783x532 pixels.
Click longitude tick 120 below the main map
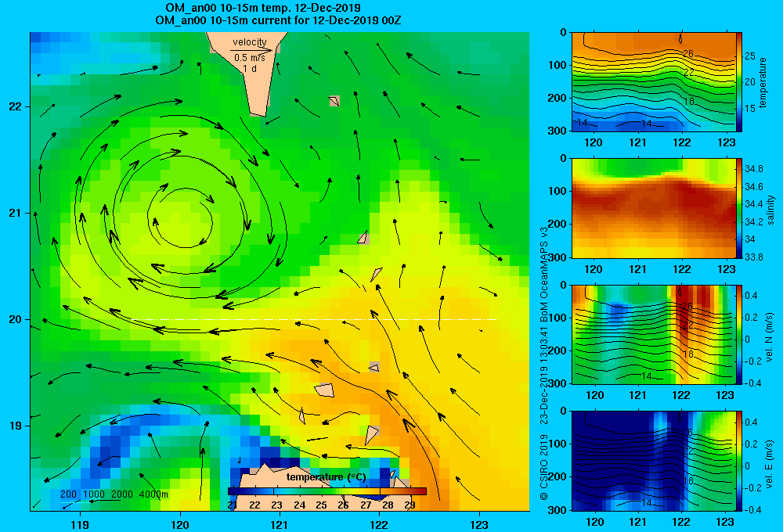point(180,524)
